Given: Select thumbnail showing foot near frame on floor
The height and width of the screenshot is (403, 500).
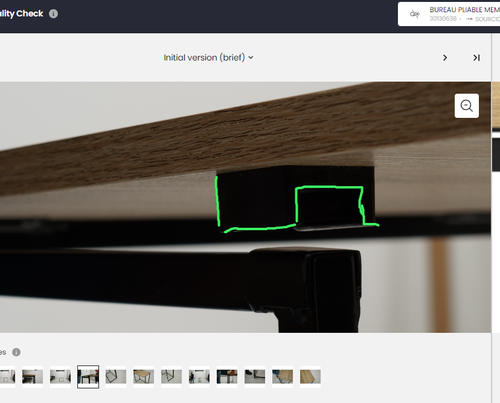Looking at the screenshot, I should pos(255,377).
